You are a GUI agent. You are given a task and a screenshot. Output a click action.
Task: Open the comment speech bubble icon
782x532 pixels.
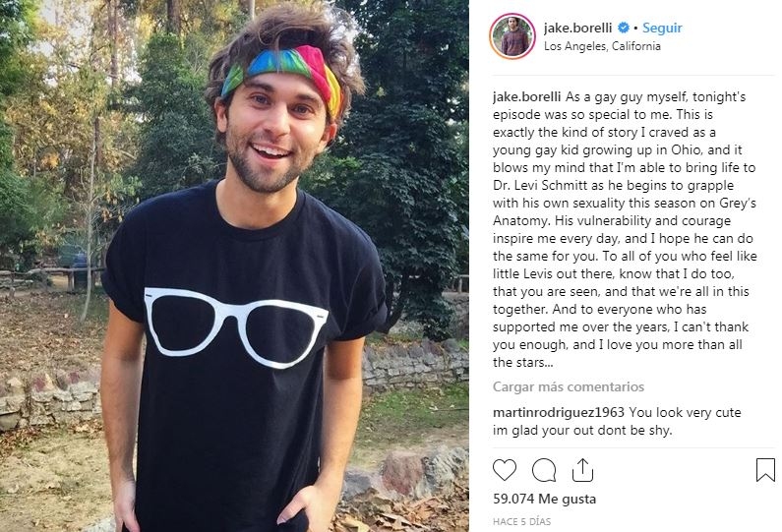[x=544, y=470]
